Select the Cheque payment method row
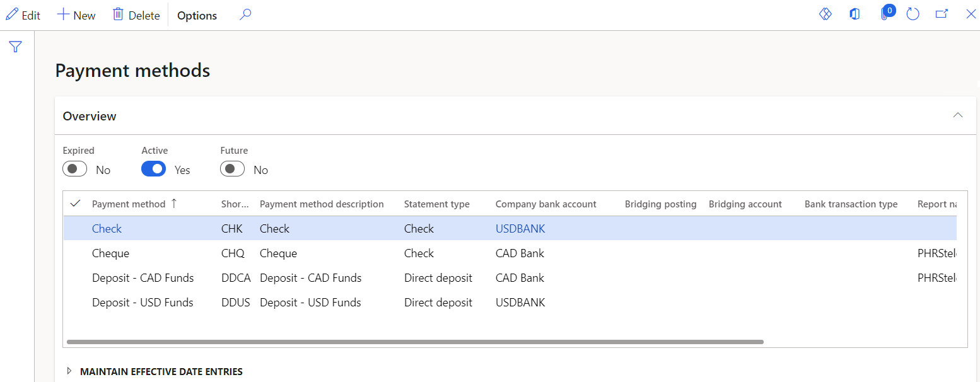The image size is (980, 382). pos(110,253)
